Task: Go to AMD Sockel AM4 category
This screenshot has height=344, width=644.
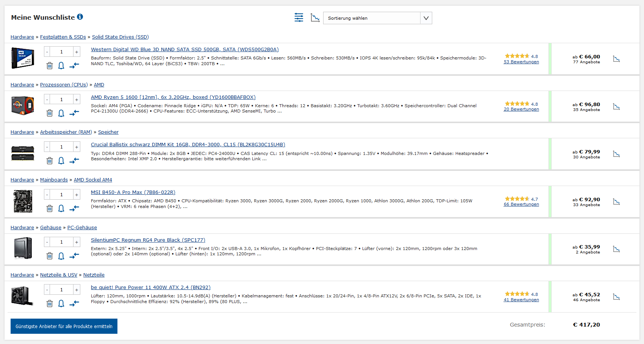Action: pos(93,180)
